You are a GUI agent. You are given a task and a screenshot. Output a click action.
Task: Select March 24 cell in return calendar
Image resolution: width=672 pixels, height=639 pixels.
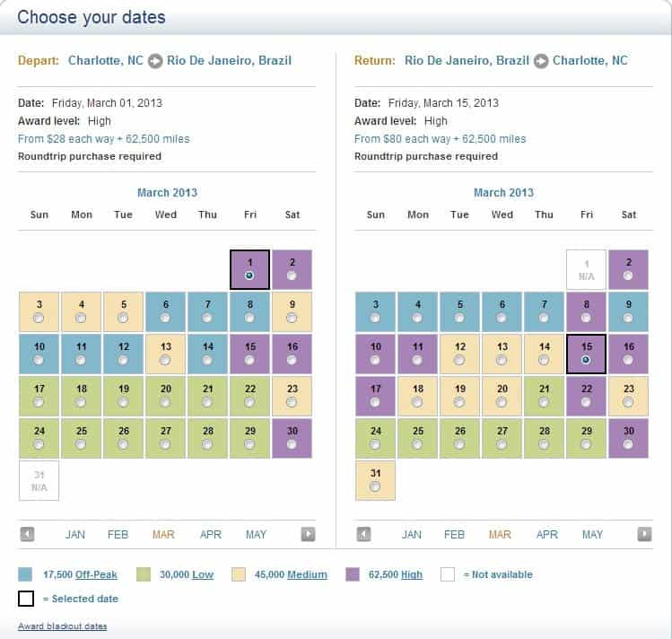[375, 439]
